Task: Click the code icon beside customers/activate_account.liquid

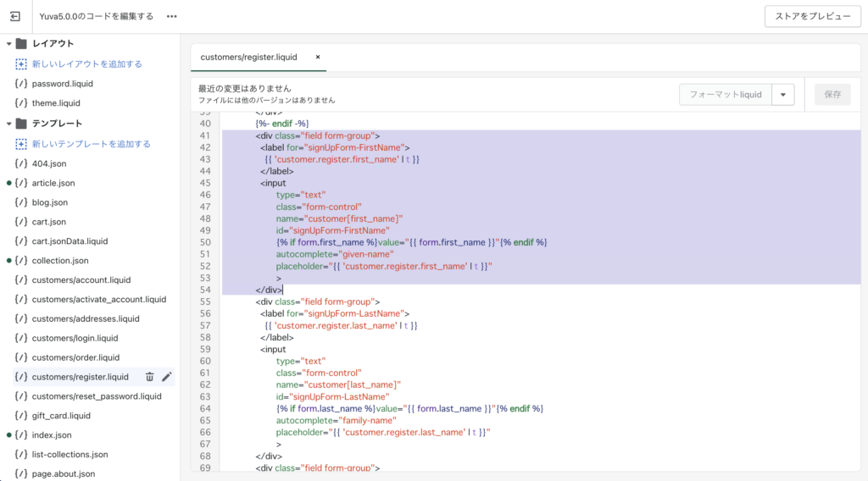Action: tap(21, 299)
